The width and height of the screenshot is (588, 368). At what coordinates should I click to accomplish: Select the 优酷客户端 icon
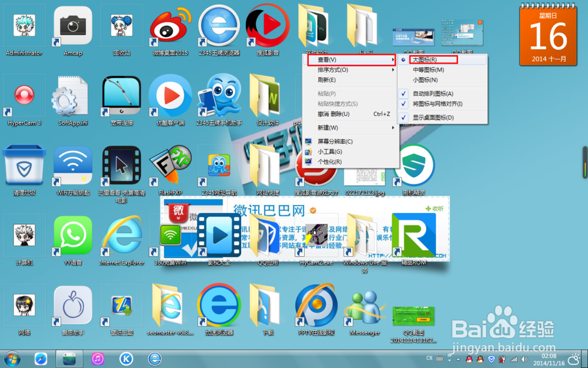coord(171,101)
